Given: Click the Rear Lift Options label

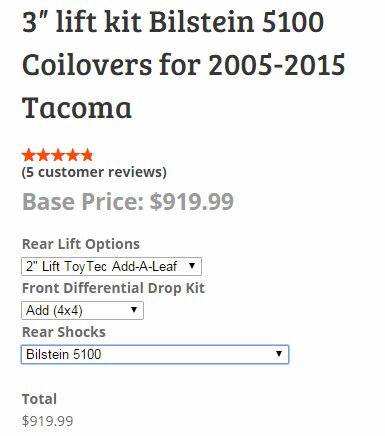Looking at the screenshot, I should [x=81, y=244].
